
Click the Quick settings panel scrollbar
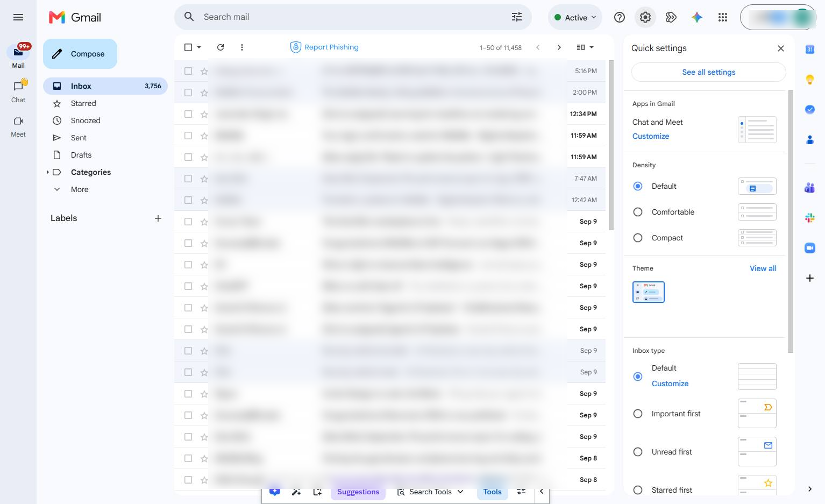pos(791,222)
